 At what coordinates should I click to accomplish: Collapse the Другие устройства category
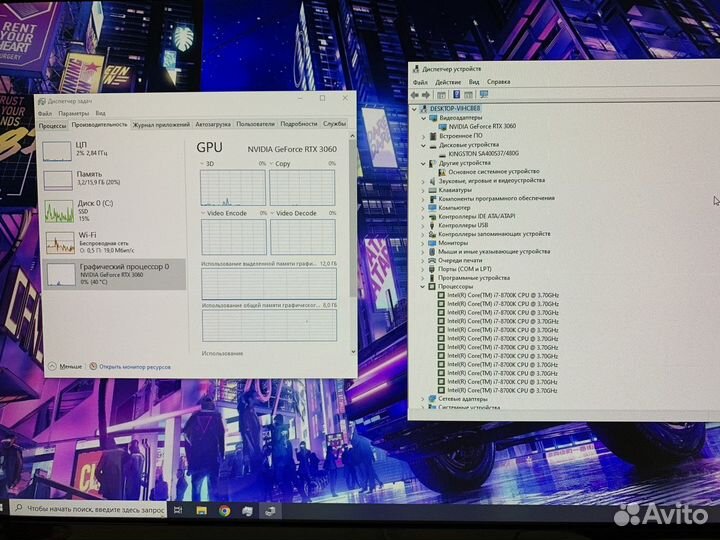423,163
